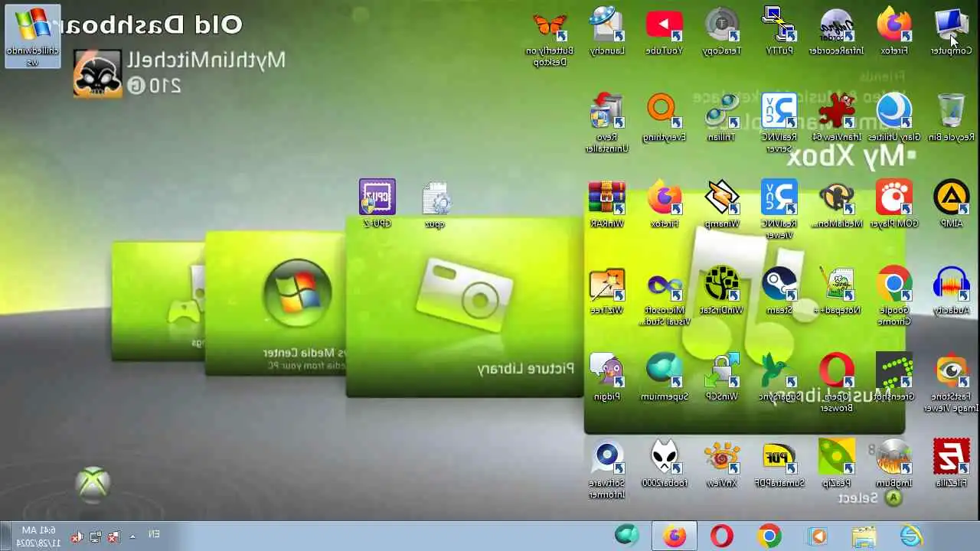Select the Supermium desktop shortcut
This screenshot has width=980, height=551.
(x=664, y=377)
